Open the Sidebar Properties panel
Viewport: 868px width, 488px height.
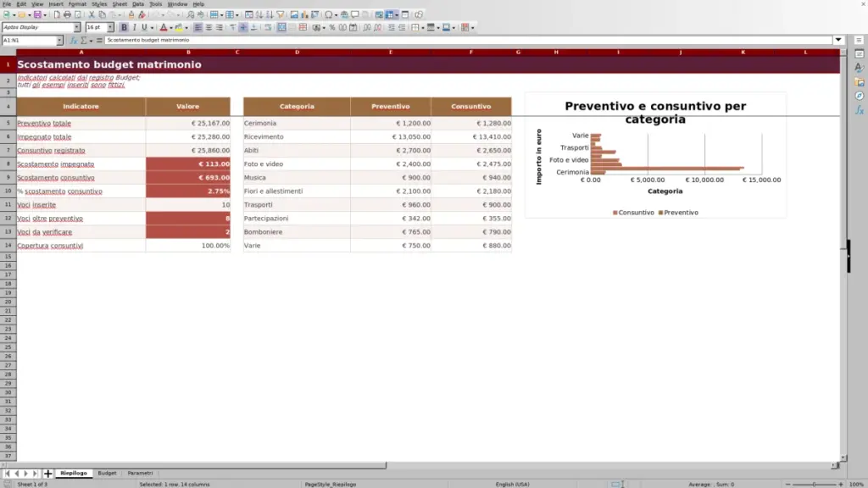click(x=860, y=54)
